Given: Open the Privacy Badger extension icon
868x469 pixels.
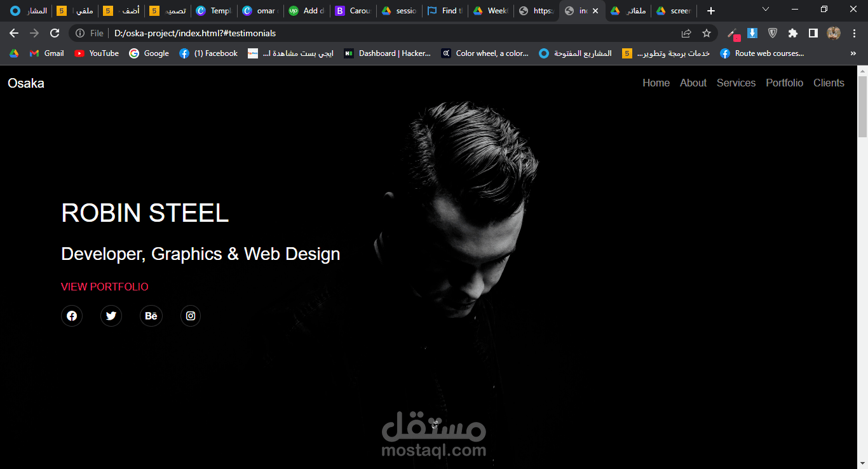Looking at the screenshot, I should [x=772, y=33].
